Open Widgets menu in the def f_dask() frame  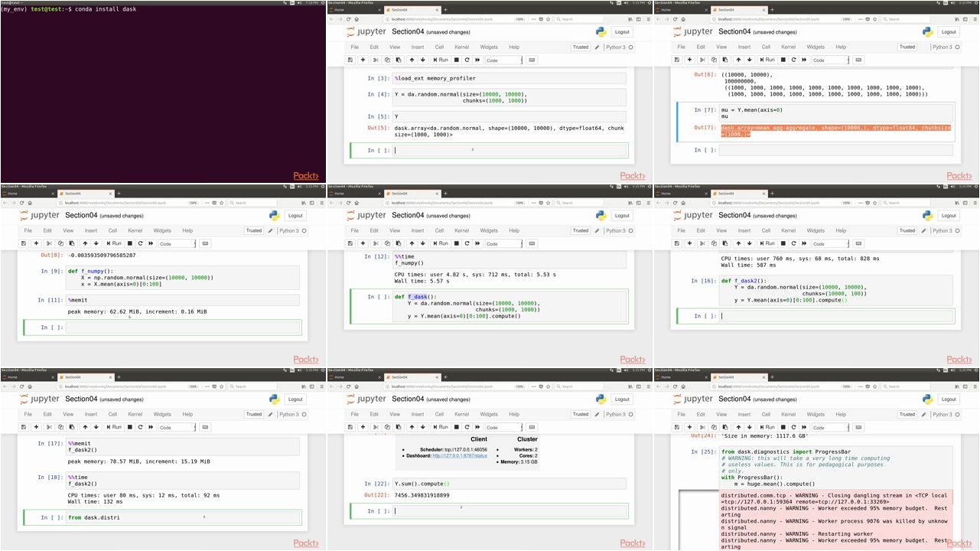[489, 230]
